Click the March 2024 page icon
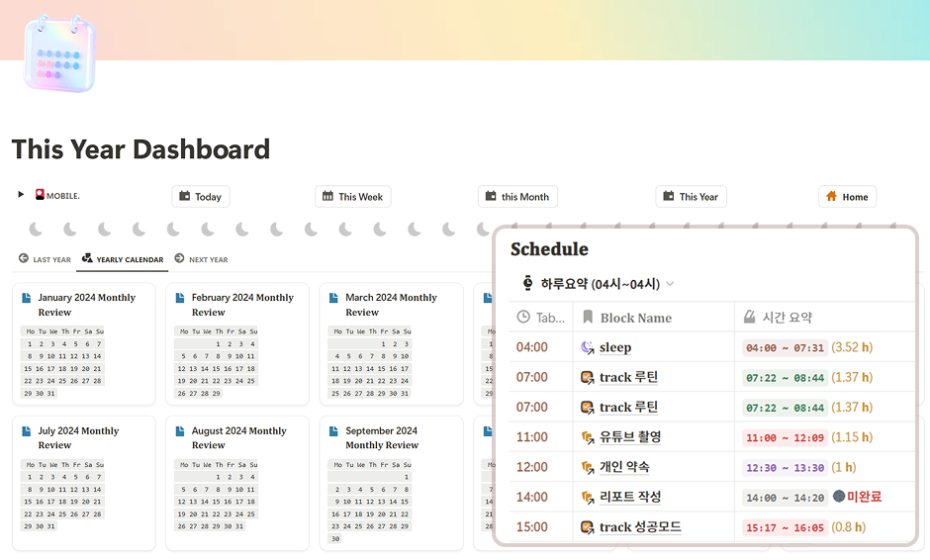This screenshot has width=930, height=560. [334, 298]
